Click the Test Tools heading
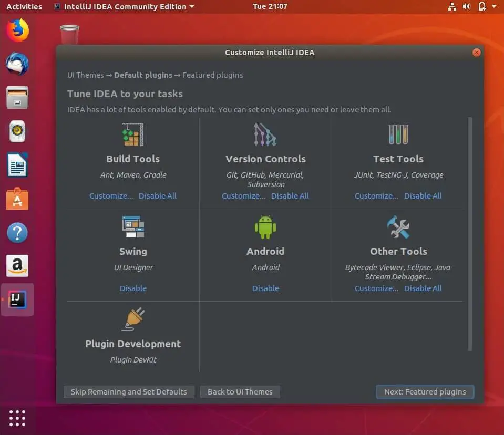The width and height of the screenshot is (504, 435). [398, 159]
